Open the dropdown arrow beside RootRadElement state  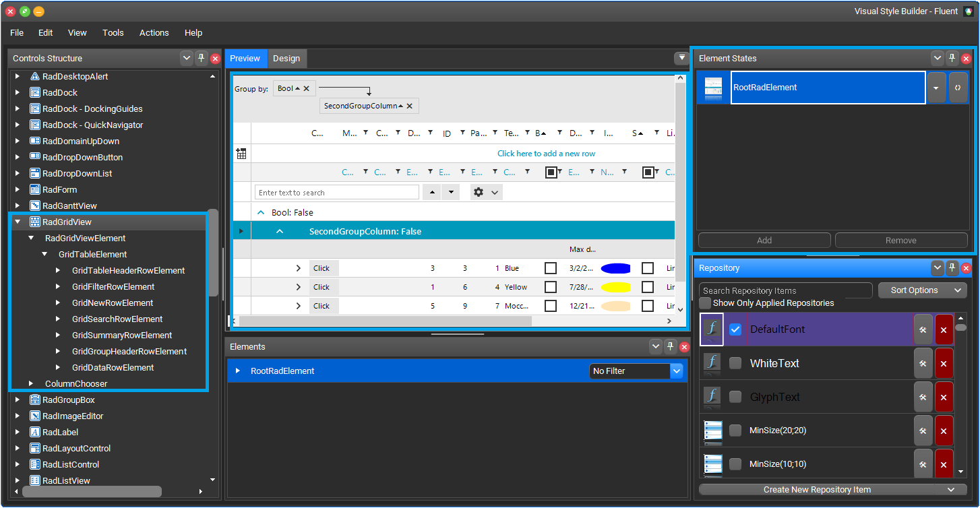pos(936,88)
